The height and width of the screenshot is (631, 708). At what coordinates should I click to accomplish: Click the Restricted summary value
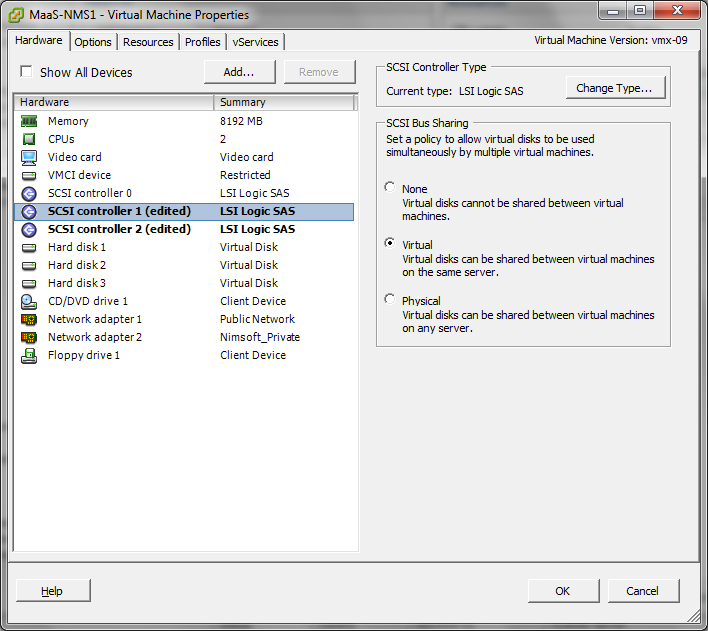pos(245,175)
